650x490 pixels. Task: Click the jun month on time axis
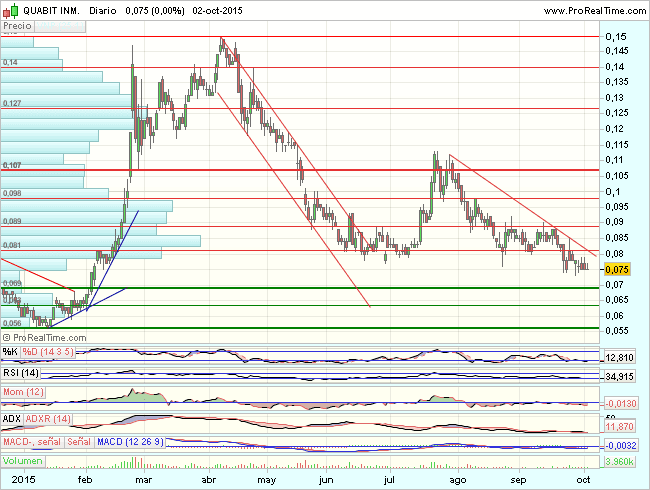326,480
